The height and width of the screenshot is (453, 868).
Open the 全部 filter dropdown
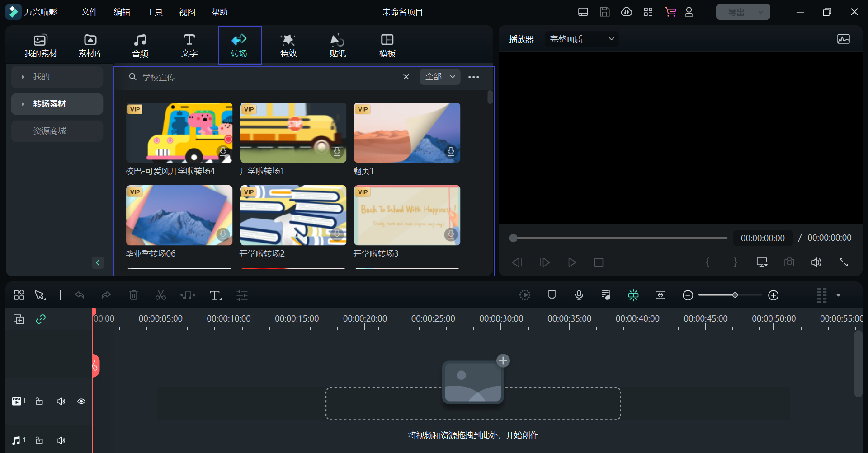click(x=440, y=77)
